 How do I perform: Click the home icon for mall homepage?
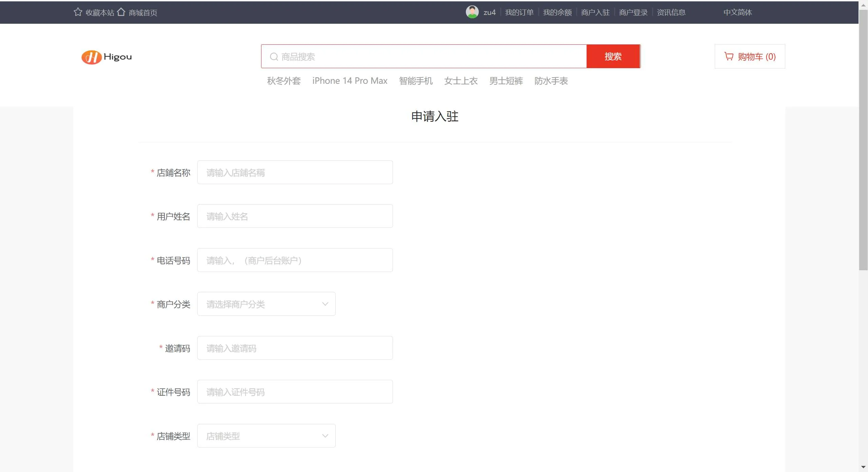click(x=121, y=12)
